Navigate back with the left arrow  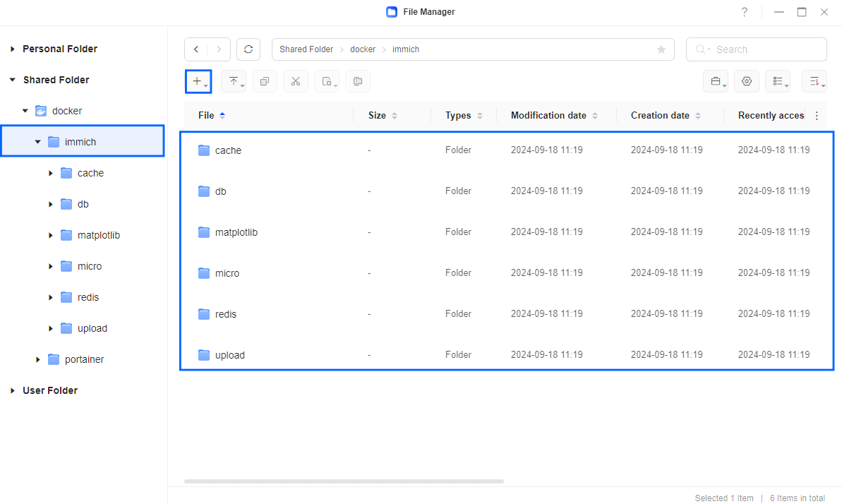pyautogui.click(x=196, y=49)
